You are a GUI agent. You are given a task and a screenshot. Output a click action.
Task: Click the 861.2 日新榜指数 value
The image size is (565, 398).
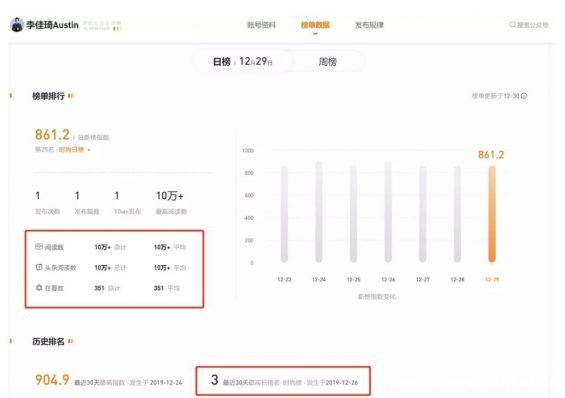coord(52,135)
